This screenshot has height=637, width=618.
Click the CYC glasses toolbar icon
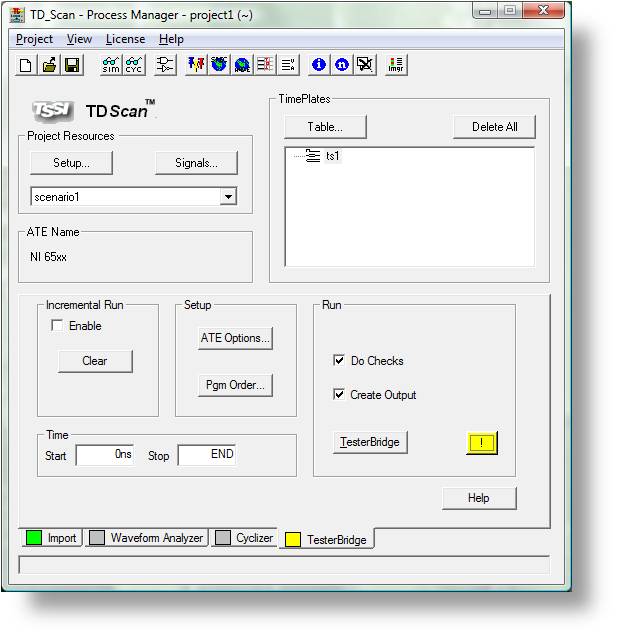click(133, 65)
